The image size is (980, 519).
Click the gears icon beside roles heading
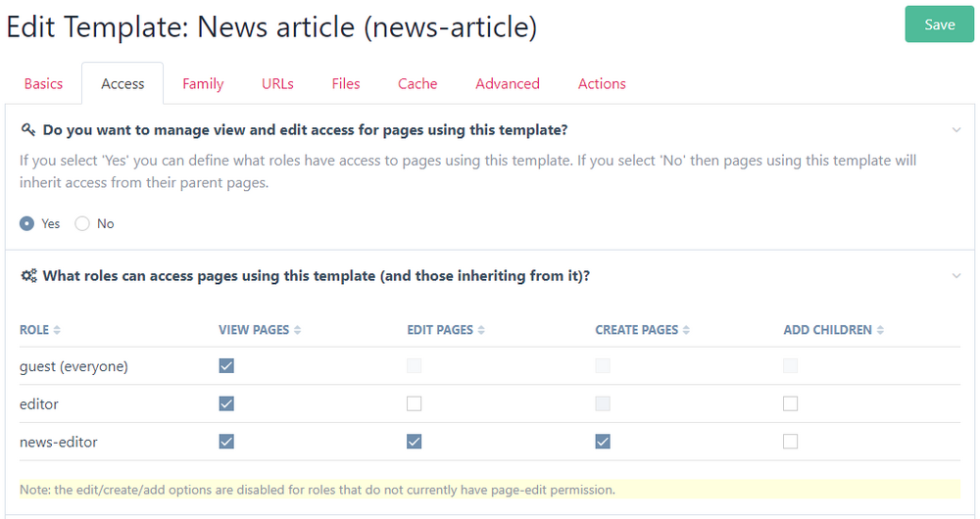pos(28,276)
